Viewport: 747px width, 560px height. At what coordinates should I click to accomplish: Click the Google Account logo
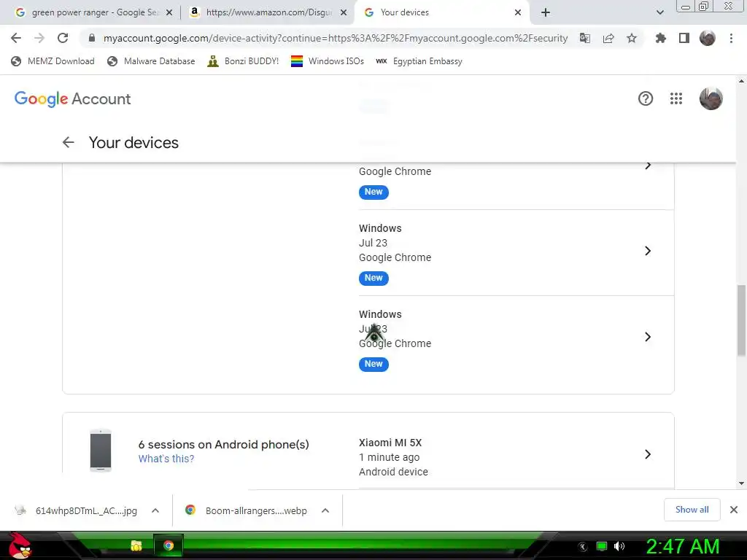click(x=72, y=99)
